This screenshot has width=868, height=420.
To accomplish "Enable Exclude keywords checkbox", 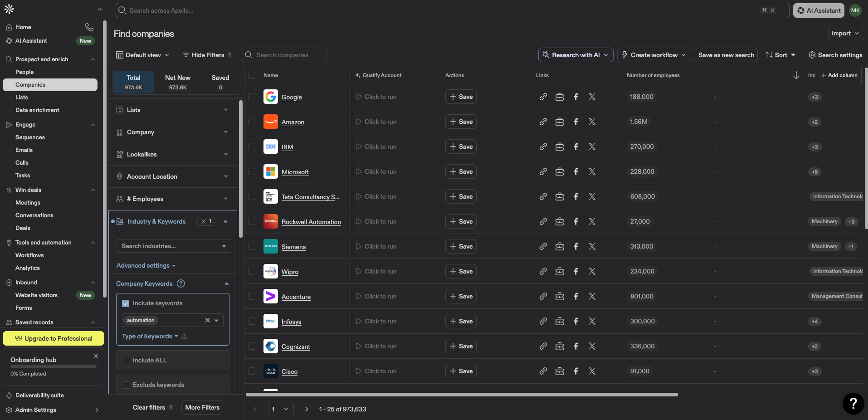I will coord(126,385).
